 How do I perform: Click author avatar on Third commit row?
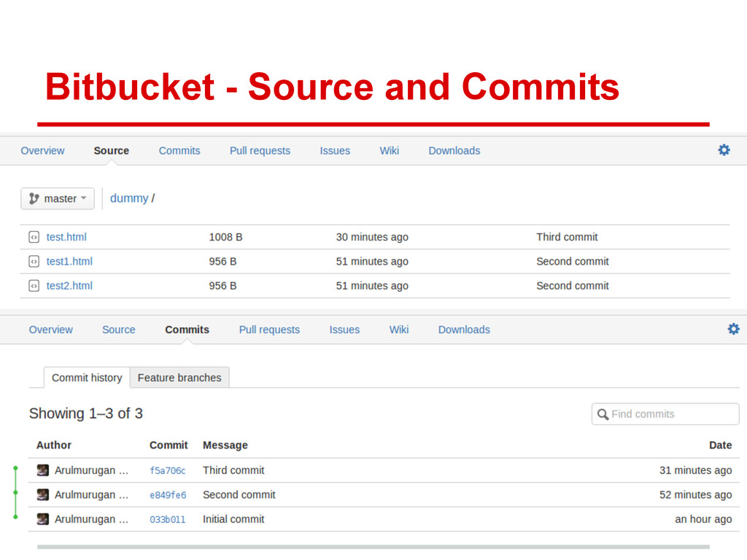click(x=43, y=470)
